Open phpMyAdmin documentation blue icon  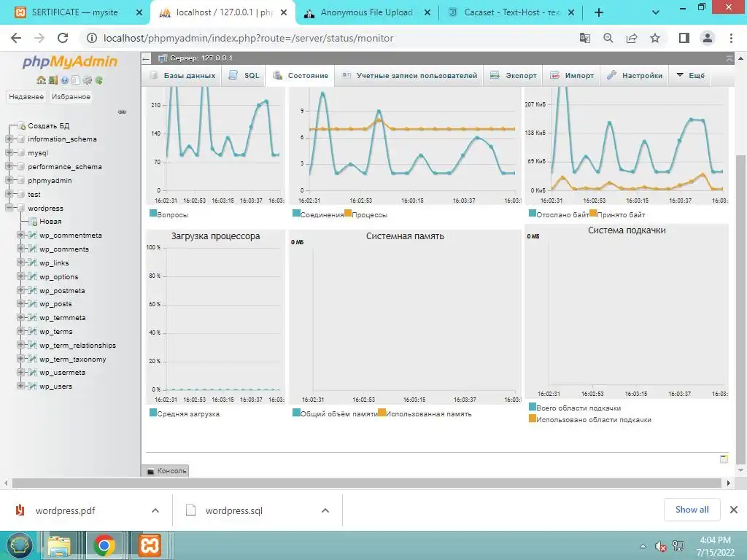[x=64, y=80]
